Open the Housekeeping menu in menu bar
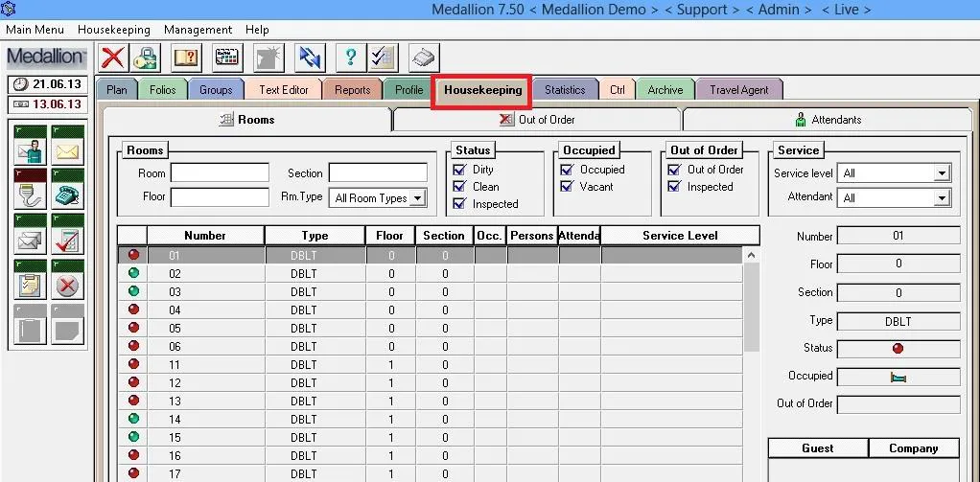The image size is (980, 482). 114,30
